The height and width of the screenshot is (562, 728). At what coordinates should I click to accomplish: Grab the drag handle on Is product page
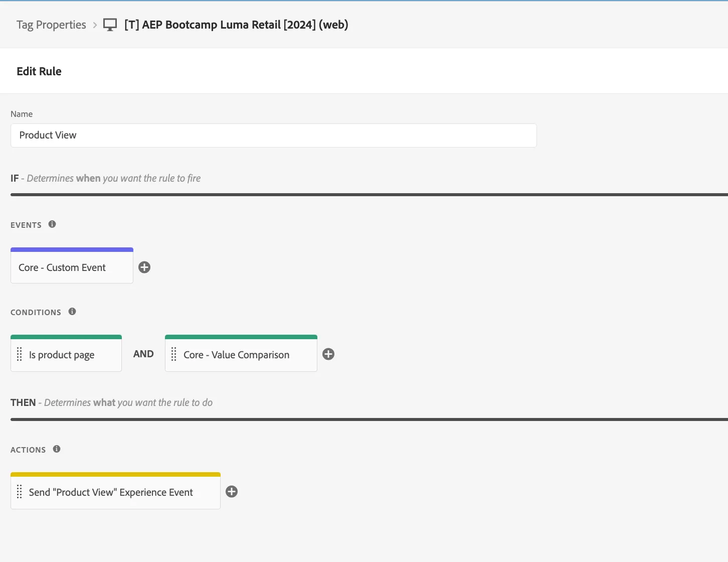tap(20, 354)
